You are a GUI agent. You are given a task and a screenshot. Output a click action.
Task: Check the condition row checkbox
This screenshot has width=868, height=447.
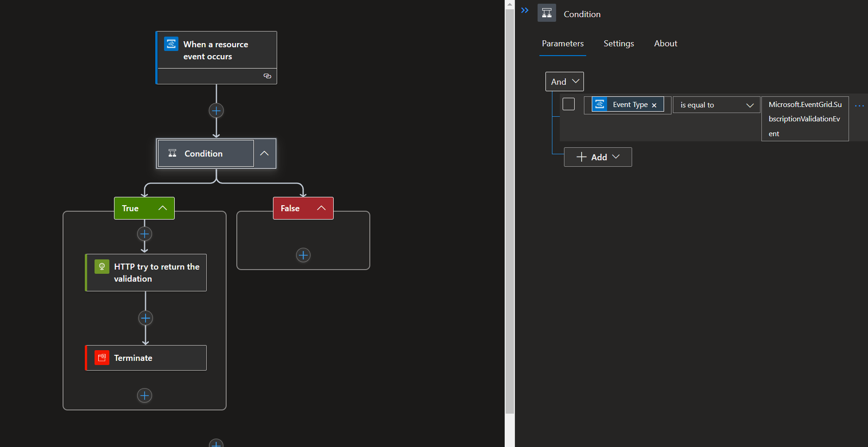coord(569,104)
